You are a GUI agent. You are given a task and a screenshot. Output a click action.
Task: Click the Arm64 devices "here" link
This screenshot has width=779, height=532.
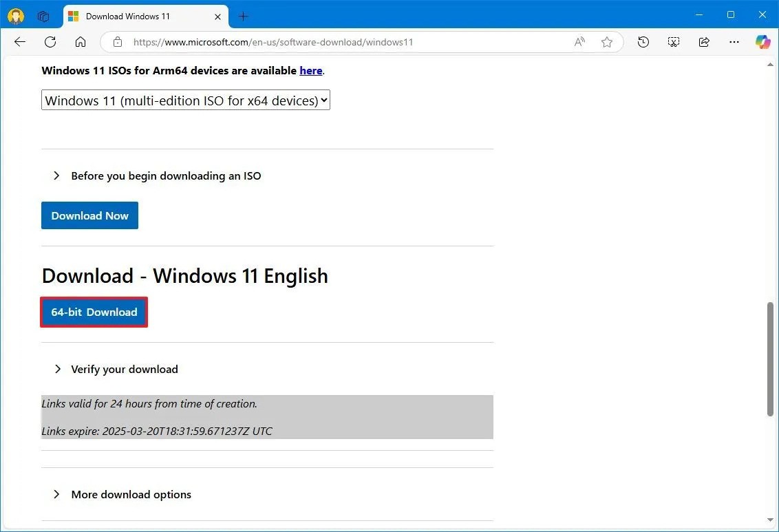tap(311, 70)
